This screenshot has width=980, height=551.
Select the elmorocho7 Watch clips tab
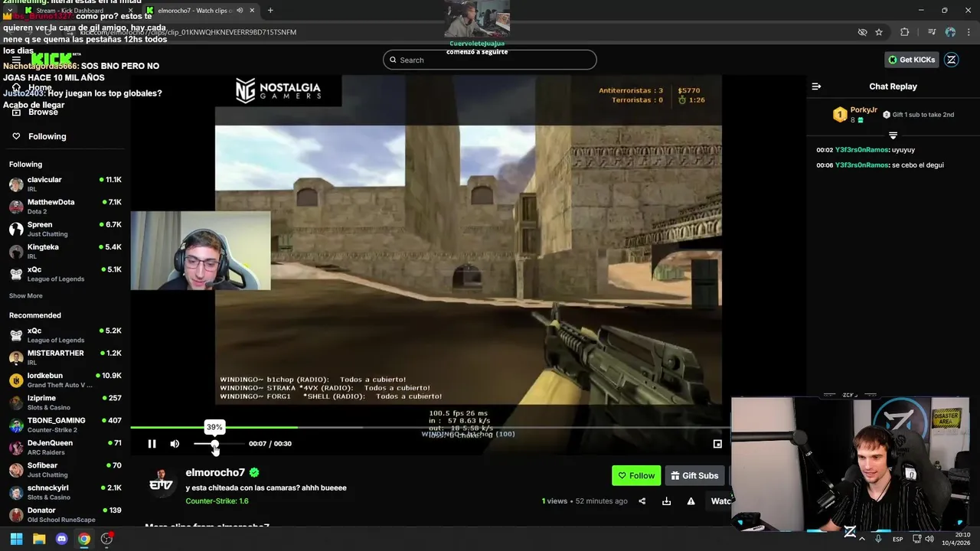[x=195, y=11]
